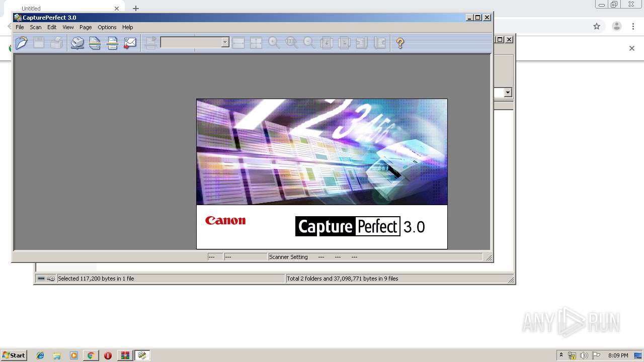Image resolution: width=644 pixels, height=362 pixels.
Task: Click the Scanner Setting status bar entry
Action: point(288,257)
